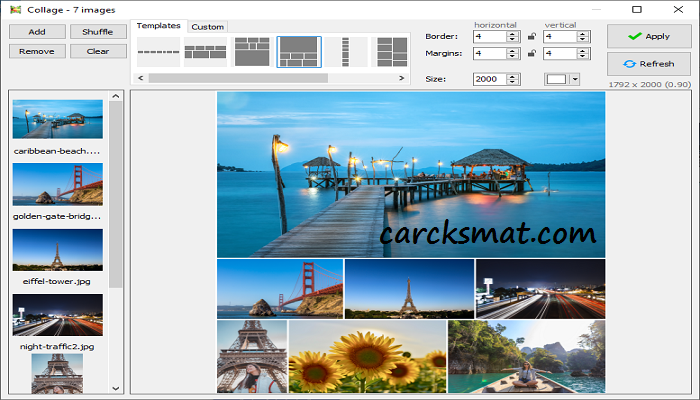Click the vertical Border input field

pyautogui.click(x=560, y=37)
